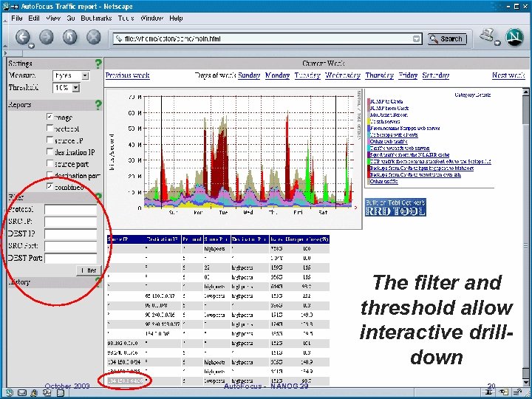Viewport: 532px width, 399px height.
Task: Open the Bookmarks menu
Action: pos(96,18)
